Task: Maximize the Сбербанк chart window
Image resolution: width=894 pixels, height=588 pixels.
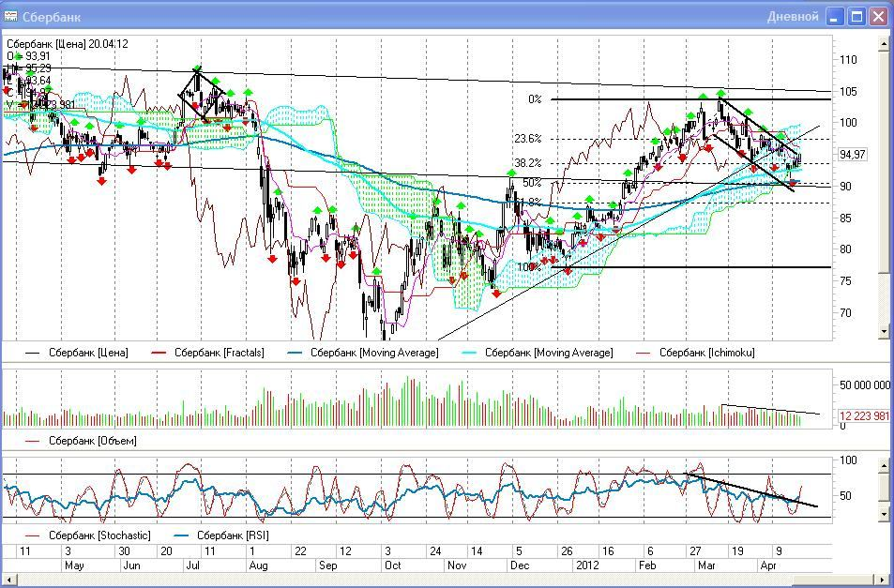Action: click(x=856, y=17)
